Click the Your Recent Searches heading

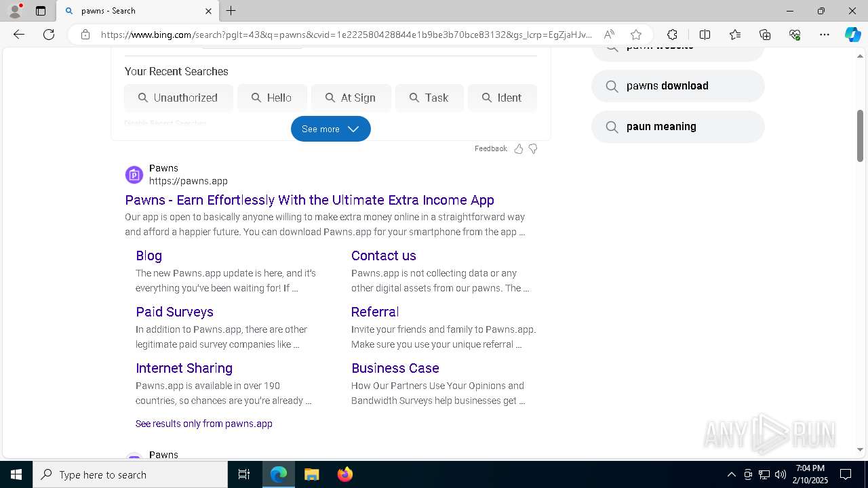click(176, 71)
